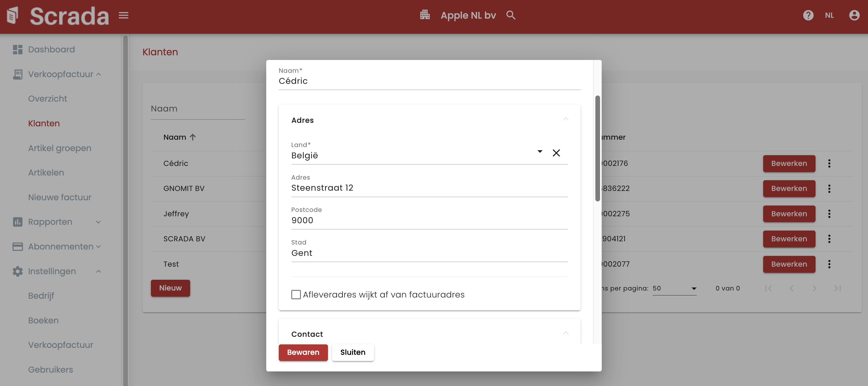This screenshot has width=868, height=386.
Task: Click the company building icon
Action: coord(425,15)
